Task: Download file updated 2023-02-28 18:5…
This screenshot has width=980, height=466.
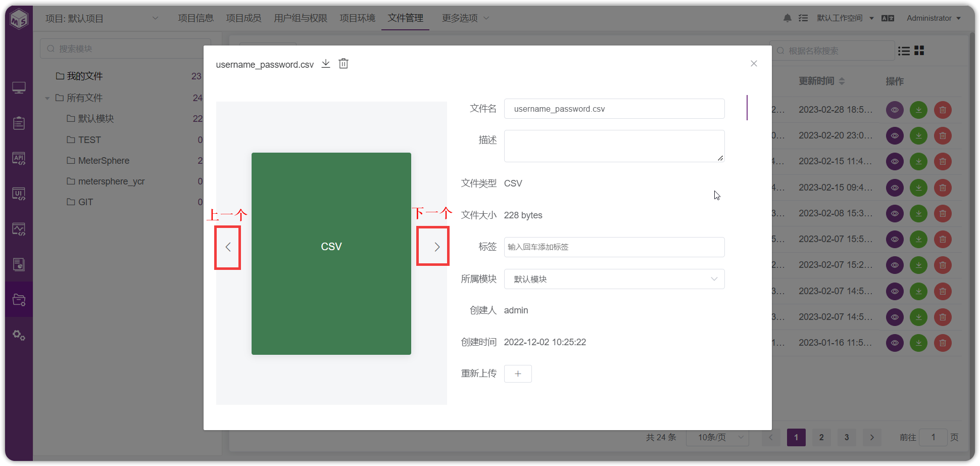Action: pos(919,110)
